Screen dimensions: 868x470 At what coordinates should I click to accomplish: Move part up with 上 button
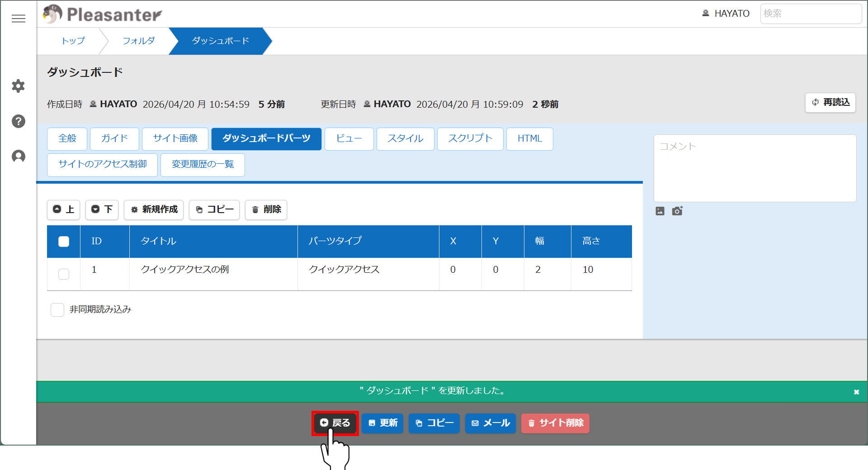tap(63, 209)
